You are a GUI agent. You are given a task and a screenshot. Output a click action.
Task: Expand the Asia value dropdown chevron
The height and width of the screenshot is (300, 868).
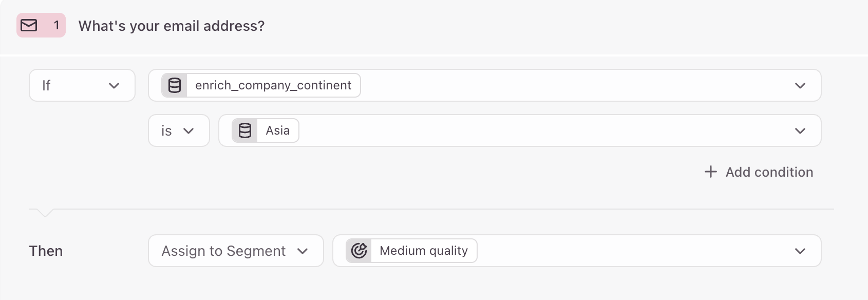coord(800,130)
